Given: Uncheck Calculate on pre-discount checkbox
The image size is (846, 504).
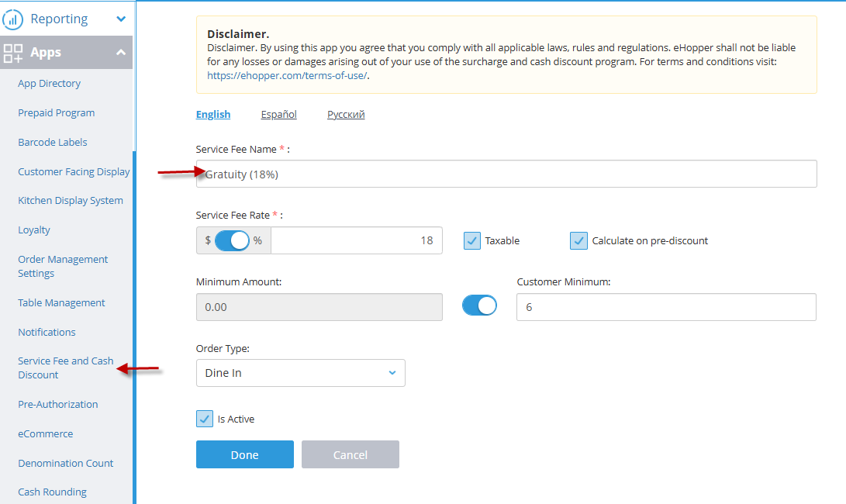Looking at the screenshot, I should (578, 241).
